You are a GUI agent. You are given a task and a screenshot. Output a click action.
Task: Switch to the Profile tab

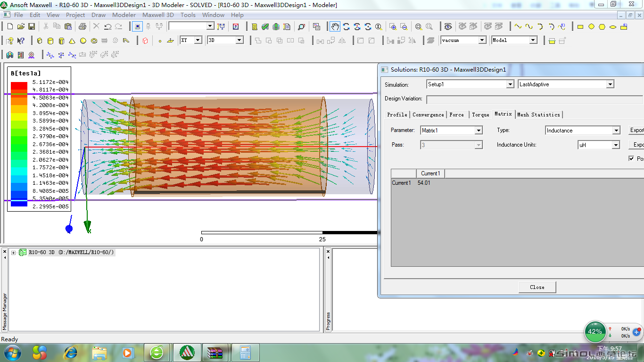pos(397,115)
